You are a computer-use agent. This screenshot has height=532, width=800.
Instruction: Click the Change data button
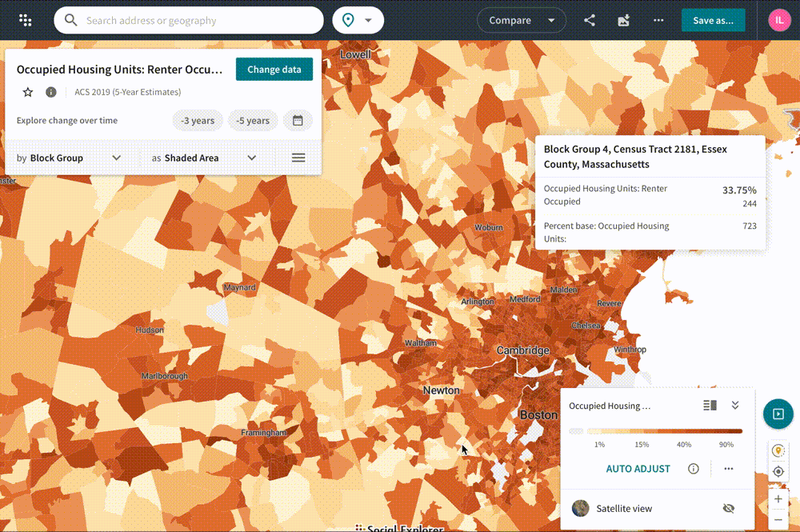[x=274, y=70]
